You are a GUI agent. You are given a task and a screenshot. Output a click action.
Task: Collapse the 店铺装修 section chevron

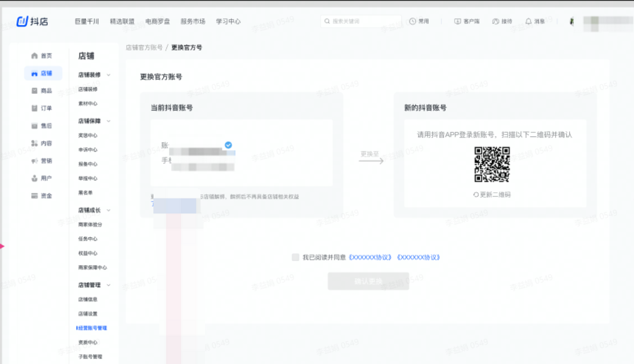tap(108, 75)
